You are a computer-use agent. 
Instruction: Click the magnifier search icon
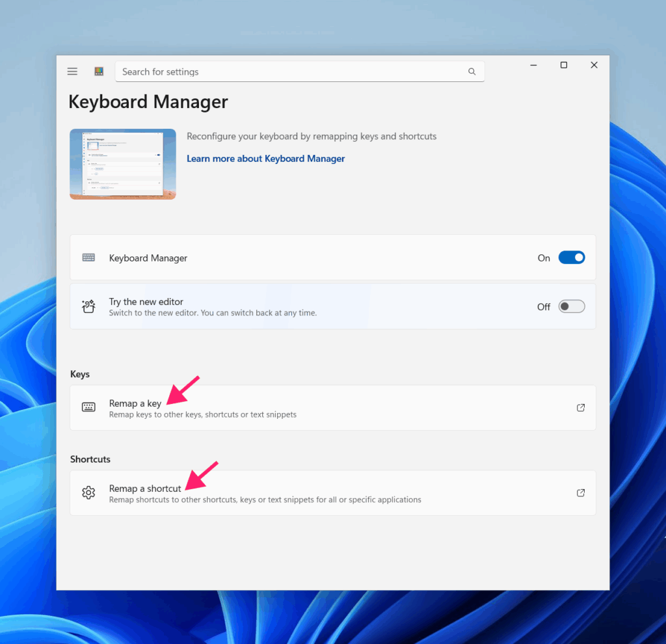point(472,72)
